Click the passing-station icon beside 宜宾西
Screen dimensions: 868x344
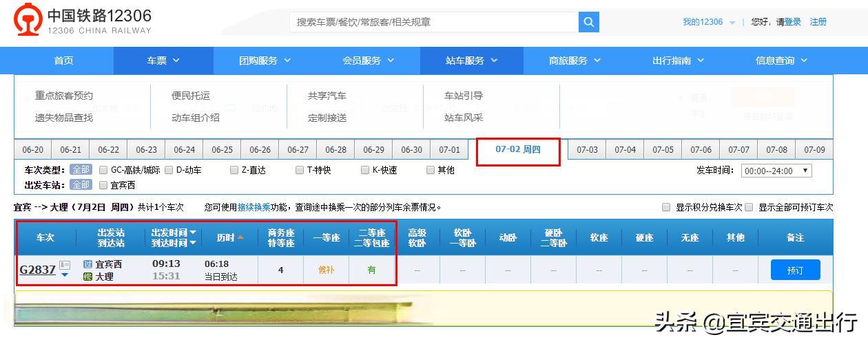tap(87, 264)
